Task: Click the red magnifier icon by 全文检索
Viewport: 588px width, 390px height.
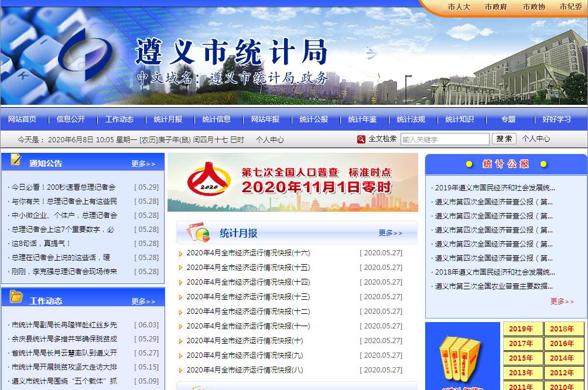Action: [x=361, y=139]
